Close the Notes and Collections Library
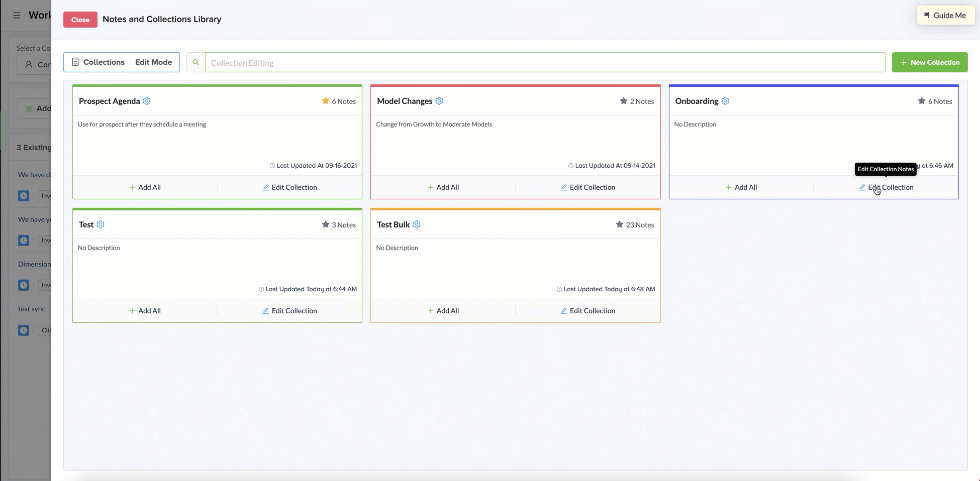Viewport: 980px width, 481px height. 80,20
